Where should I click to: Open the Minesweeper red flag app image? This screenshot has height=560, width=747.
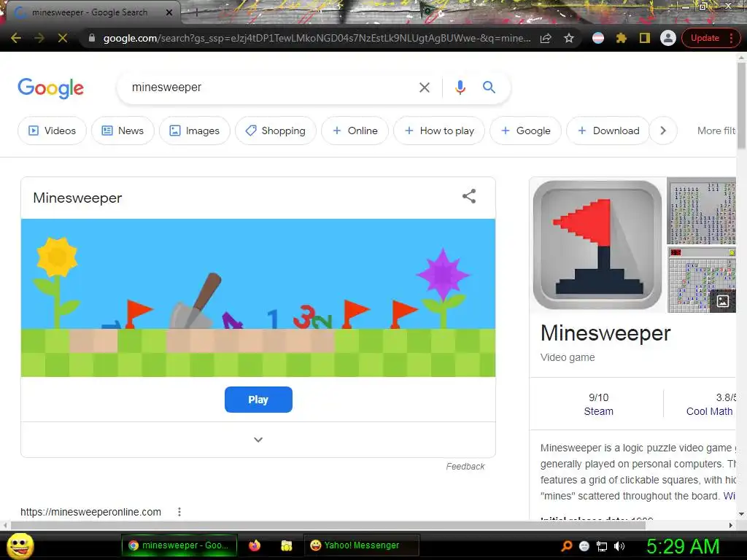[597, 245]
